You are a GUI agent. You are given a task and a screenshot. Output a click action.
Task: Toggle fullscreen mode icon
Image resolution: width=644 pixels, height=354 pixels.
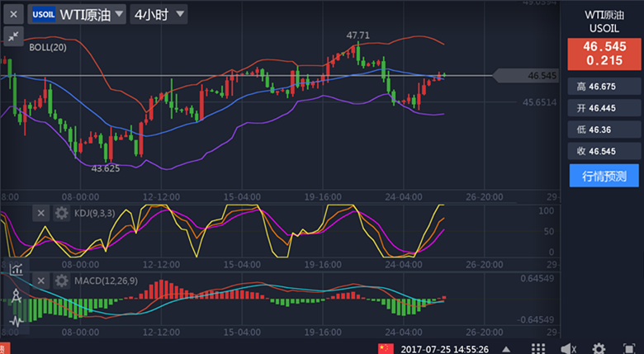pos(629,349)
